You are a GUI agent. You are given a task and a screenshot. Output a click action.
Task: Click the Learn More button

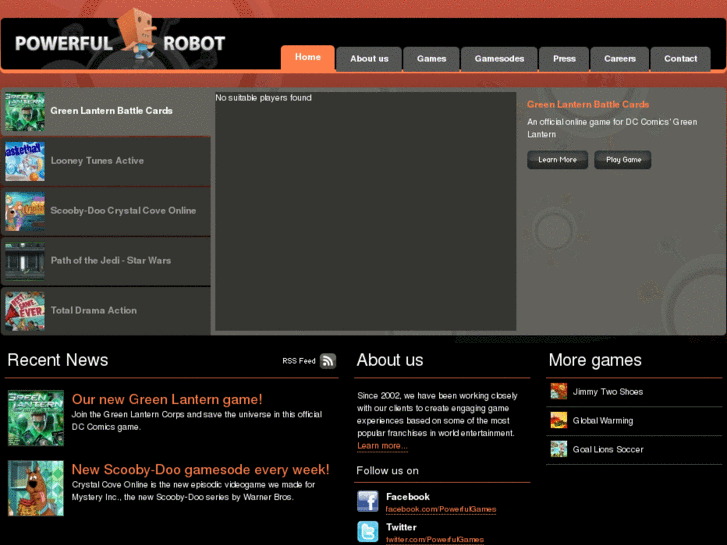pyautogui.click(x=557, y=160)
